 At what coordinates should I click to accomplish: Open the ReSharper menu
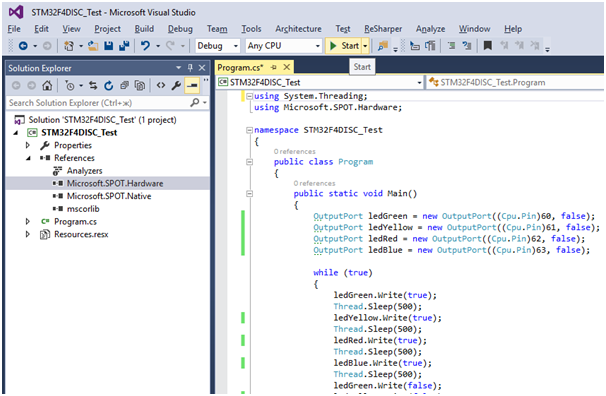click(x=383, y=29)
